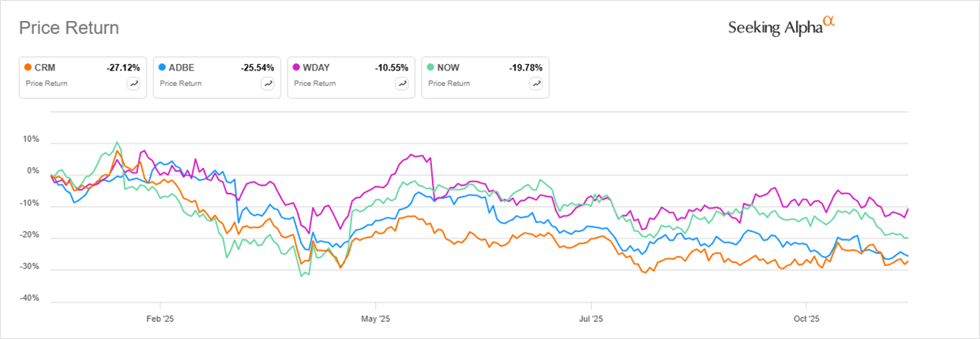Click the Price Return chart title
Image resolution: width=980 pixels, height=339 pixels.
click(x=69, y=28)
